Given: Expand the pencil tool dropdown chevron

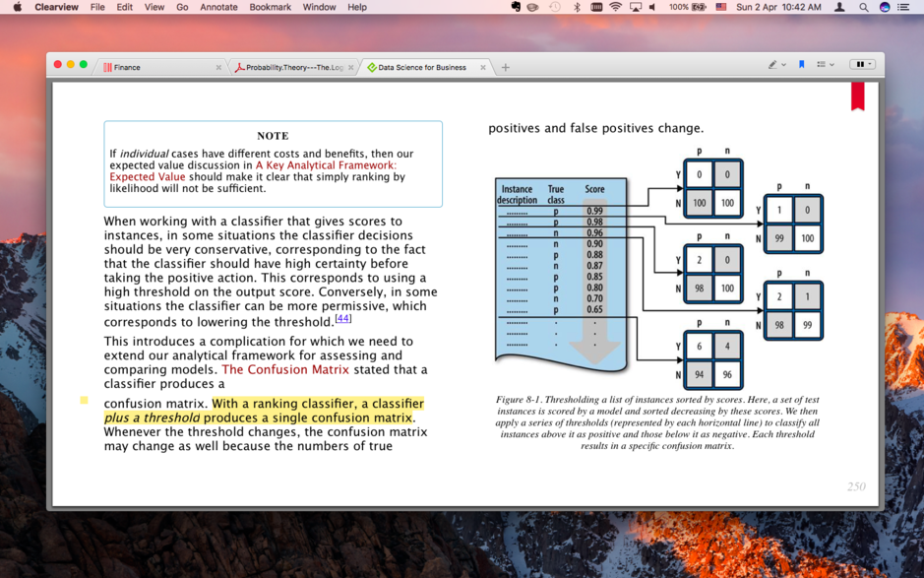Looking at the screenshot, I should tap(784, 64).
